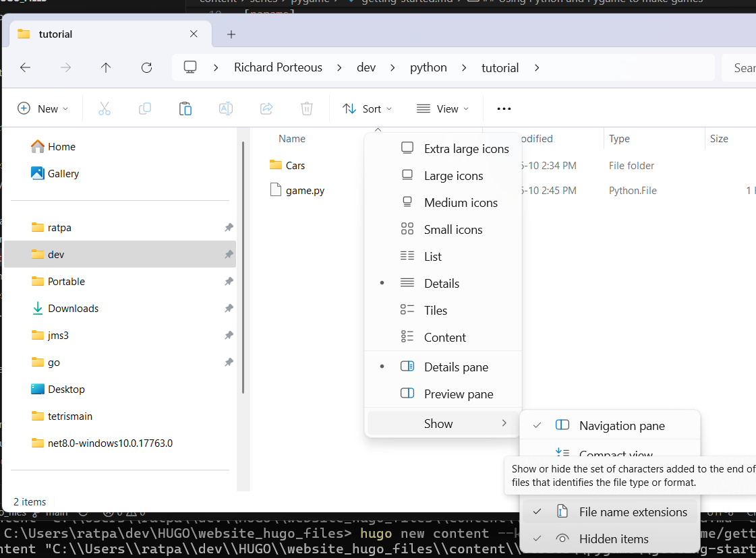Select Extra large icons view

click(466, 149)
